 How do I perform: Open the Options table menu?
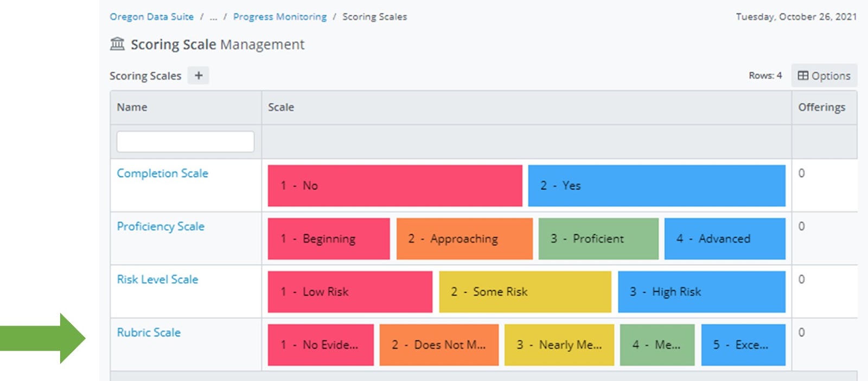(x=824, y=76)
